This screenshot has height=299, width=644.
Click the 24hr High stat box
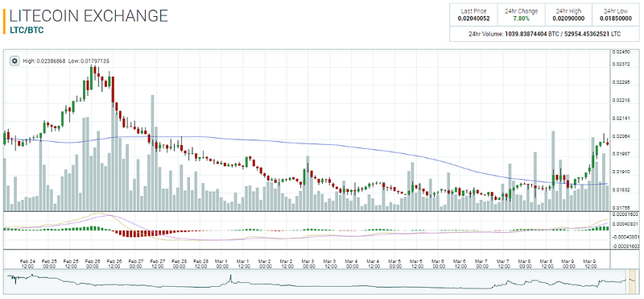(568, 15)
